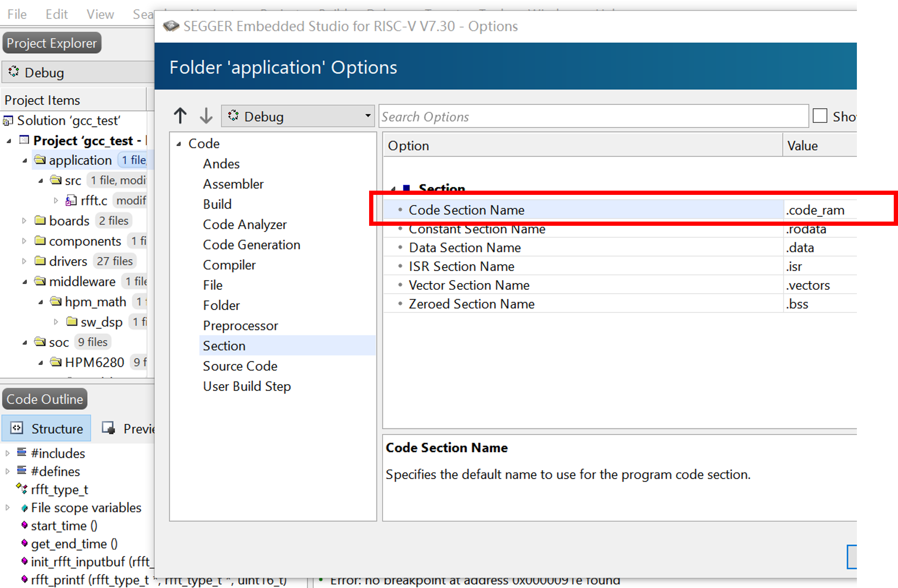Image resolution: width=898 pixels, height=588 pixels.
Task: Select #defines in code outline
Action: (55, 472)
